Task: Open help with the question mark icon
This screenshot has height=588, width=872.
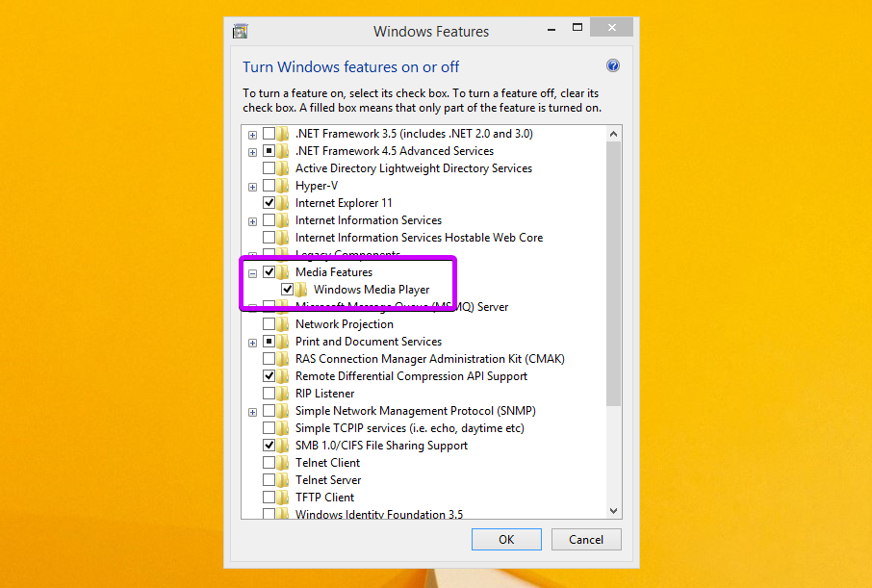Action: [x=613, y=65]
